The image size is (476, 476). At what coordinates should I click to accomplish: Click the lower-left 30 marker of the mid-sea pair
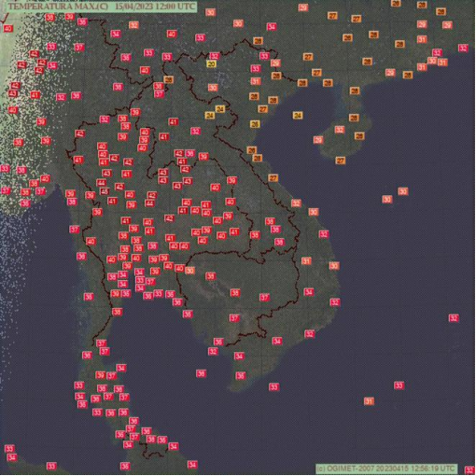tap(387, 199)
